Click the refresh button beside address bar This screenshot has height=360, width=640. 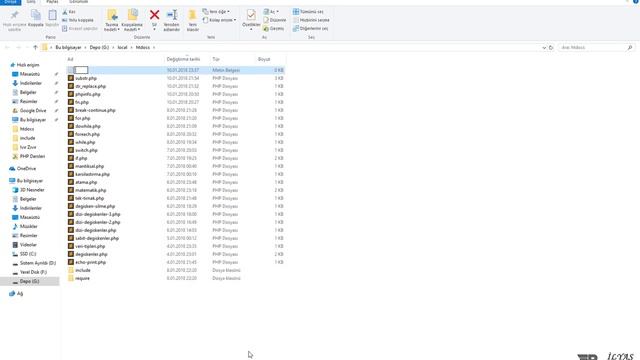[x=551, y=48]
